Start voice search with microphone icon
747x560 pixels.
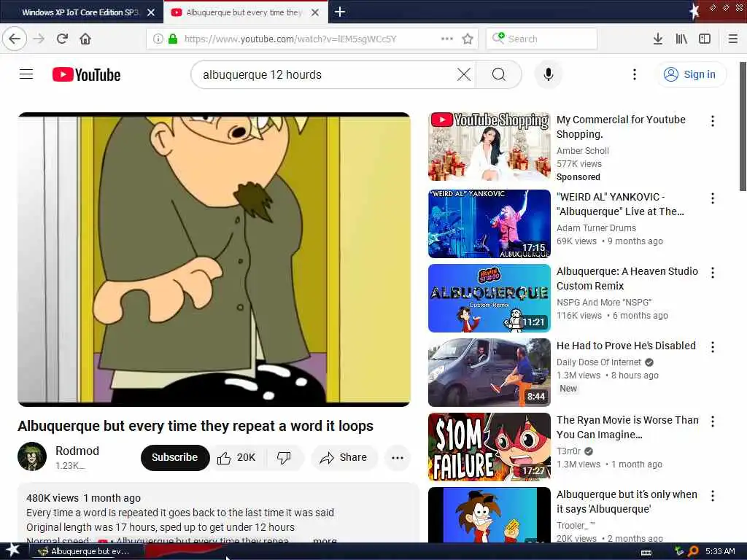(549, 74)
